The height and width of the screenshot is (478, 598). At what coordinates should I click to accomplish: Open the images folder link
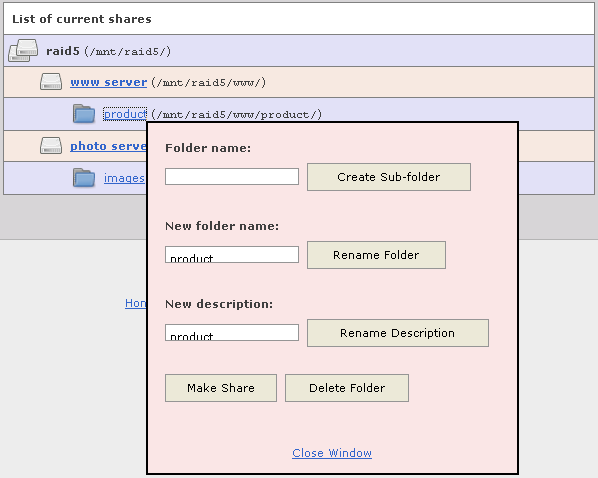tap(124, 178)
